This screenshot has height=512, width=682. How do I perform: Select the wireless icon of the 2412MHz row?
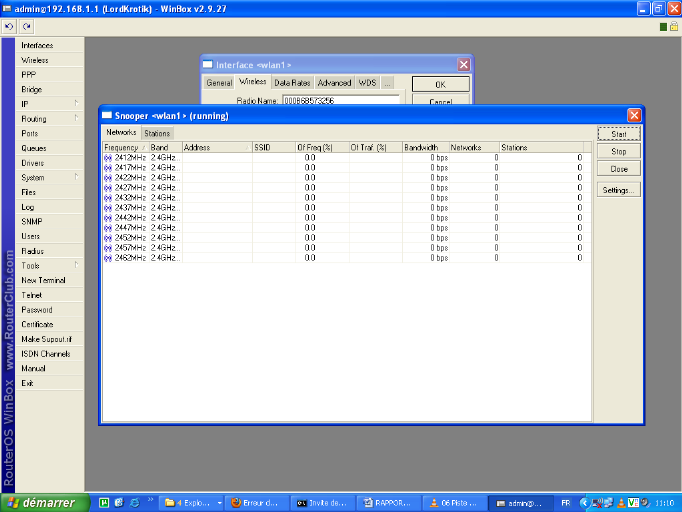tap(108, 158)
